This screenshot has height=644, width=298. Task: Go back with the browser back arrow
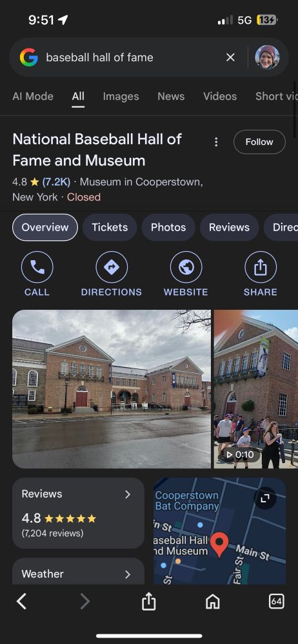click(x=21, y=601)
